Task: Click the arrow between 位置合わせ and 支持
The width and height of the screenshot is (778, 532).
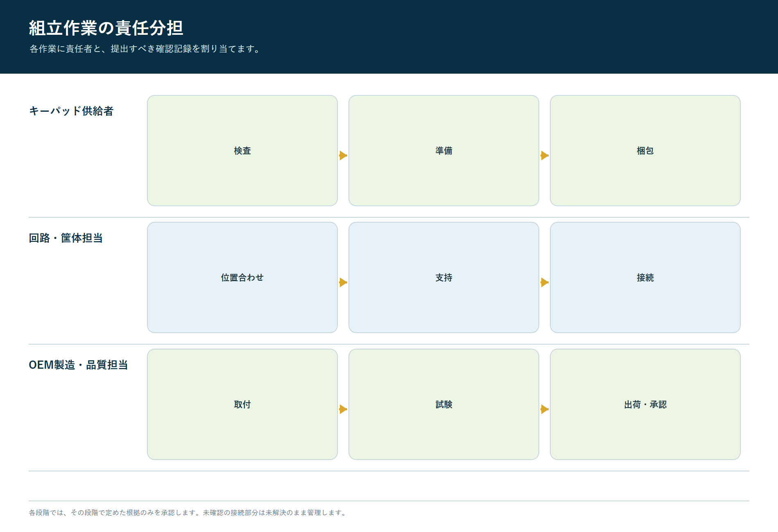Action: [343, 282]
